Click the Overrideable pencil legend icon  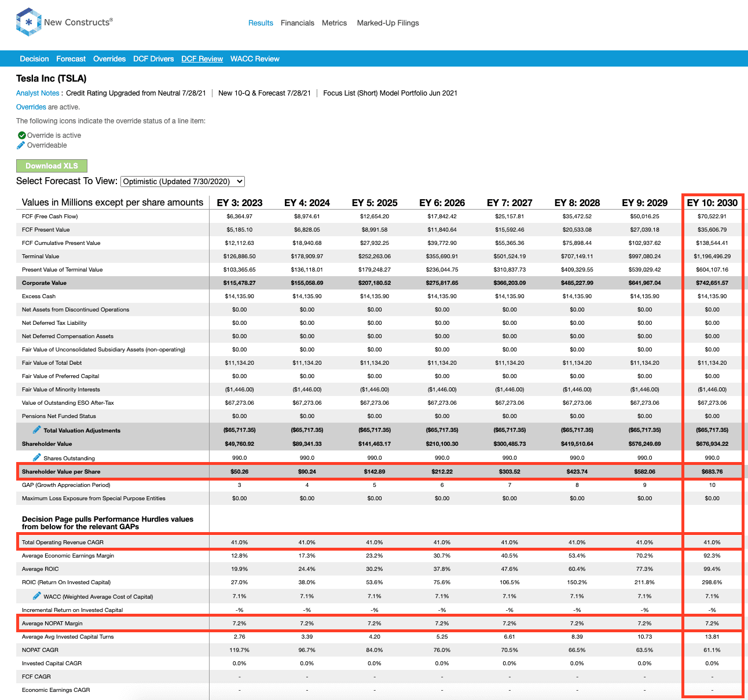click(21, 145)
